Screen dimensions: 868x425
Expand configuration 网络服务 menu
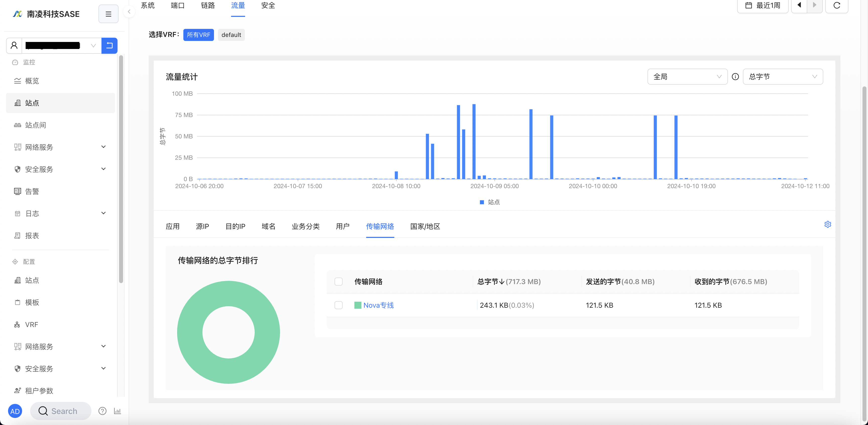click(61, 346)
